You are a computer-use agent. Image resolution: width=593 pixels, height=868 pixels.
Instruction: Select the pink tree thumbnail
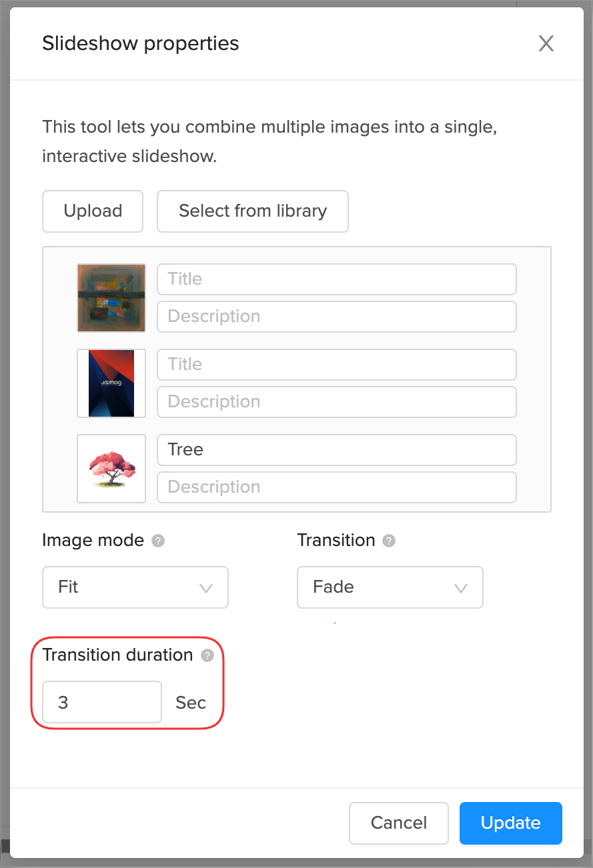[111, 469]
